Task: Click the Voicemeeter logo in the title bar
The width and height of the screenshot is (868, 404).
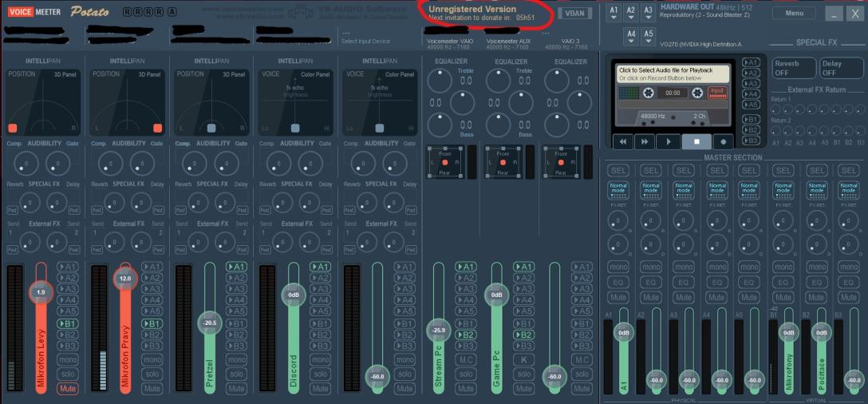Action: click(x=34, y=12)
